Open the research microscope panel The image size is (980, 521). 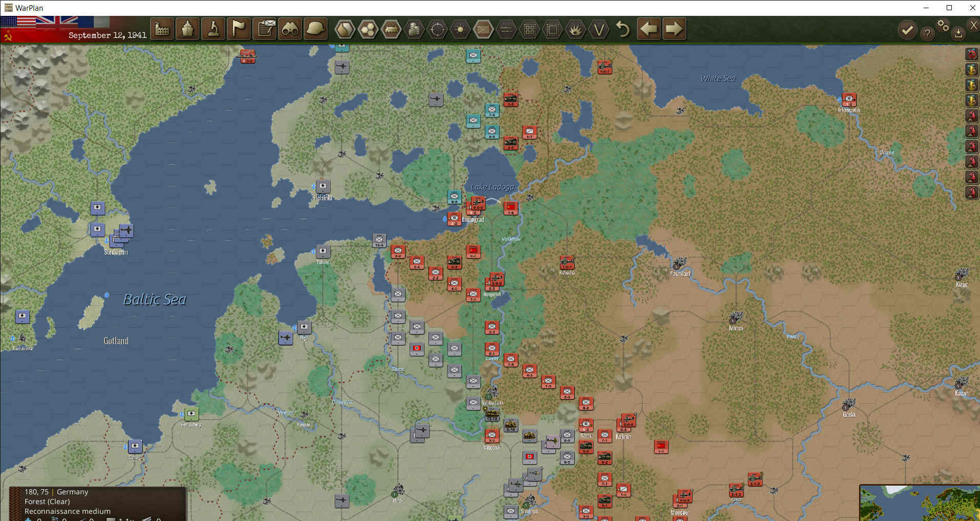(x=213, y=29)
